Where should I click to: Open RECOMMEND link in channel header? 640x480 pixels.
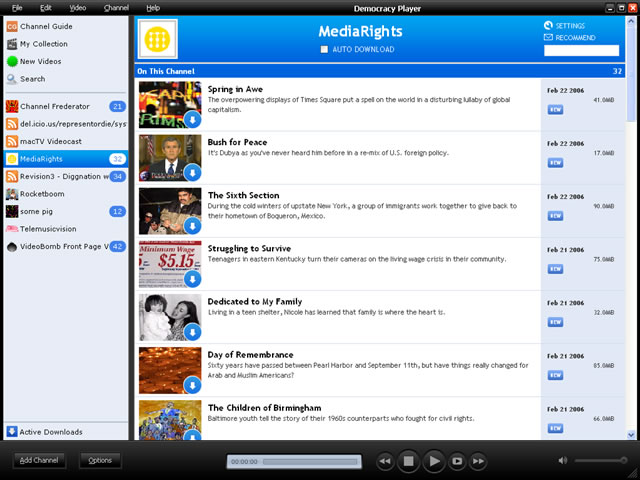576,38
